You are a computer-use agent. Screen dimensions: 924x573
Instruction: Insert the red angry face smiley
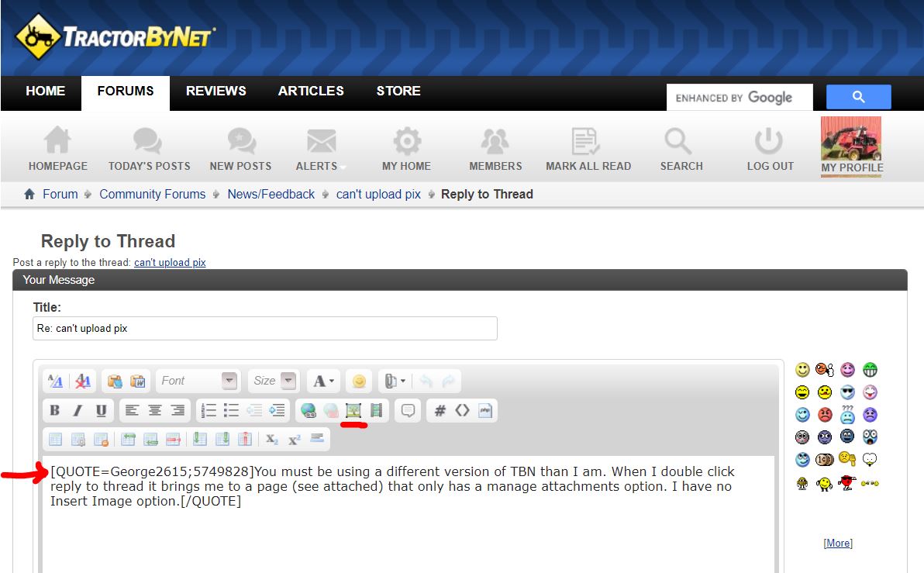(825, 414)
